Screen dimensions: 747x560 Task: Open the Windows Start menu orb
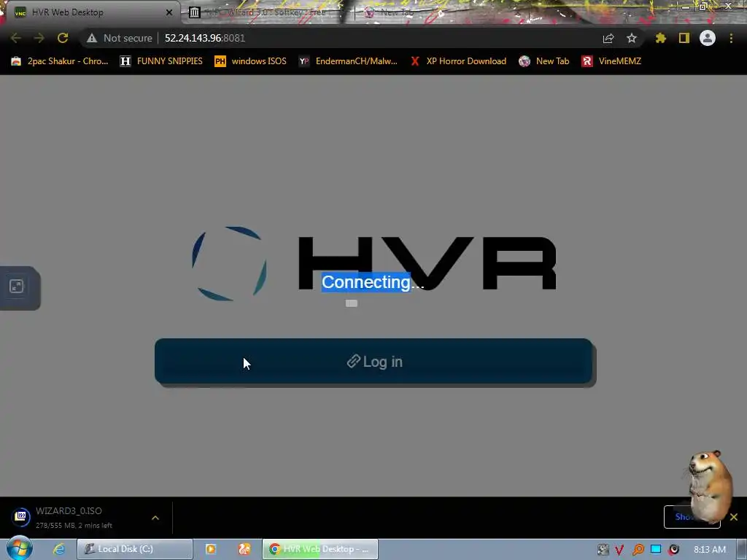click(19, 548)
